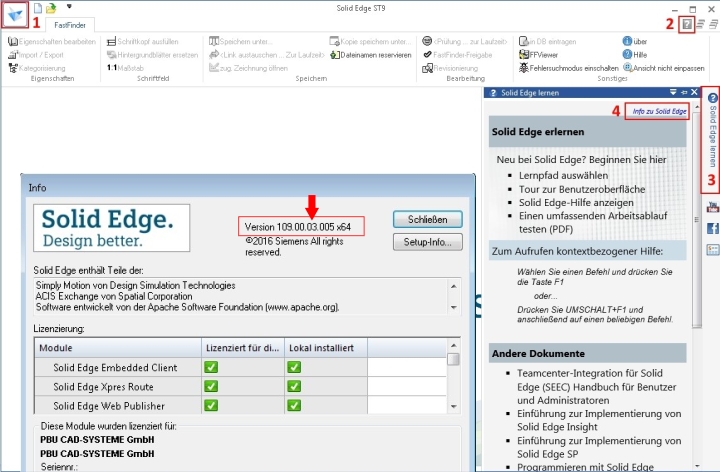Select Simply Motion von Design Simulation Technologies line

135,286
